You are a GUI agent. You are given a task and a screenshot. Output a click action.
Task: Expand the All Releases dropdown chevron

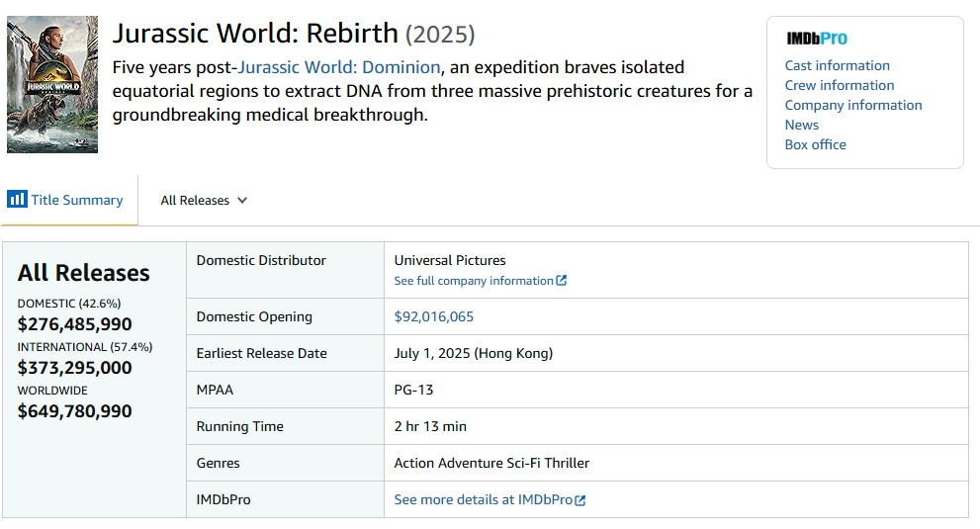242,200
